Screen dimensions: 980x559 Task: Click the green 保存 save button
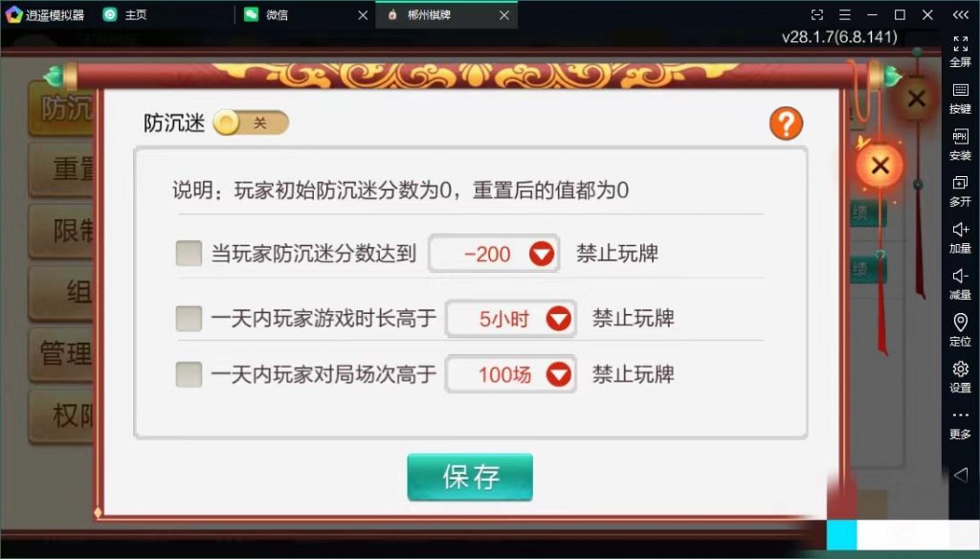point(470,477)
